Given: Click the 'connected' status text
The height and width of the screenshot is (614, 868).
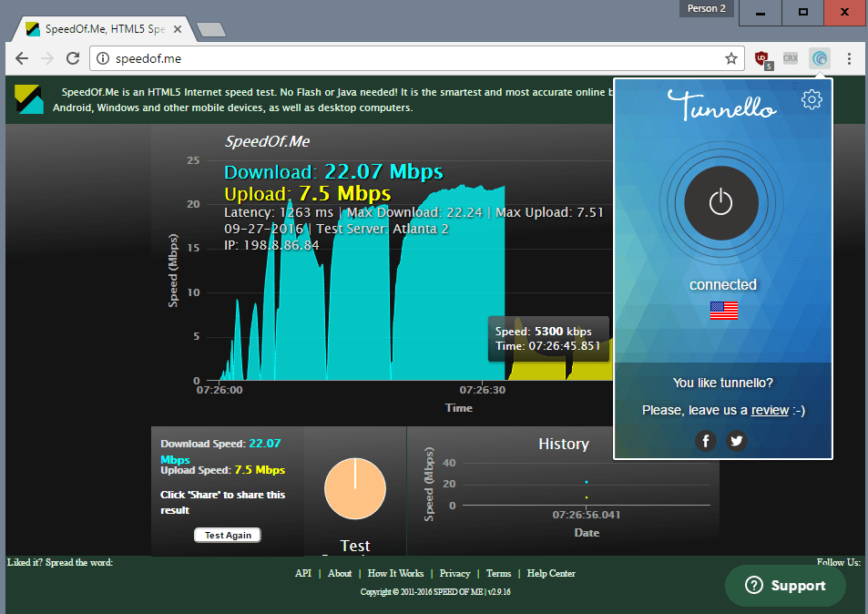Looking at the screenshot, I should [x=722, y=284].
